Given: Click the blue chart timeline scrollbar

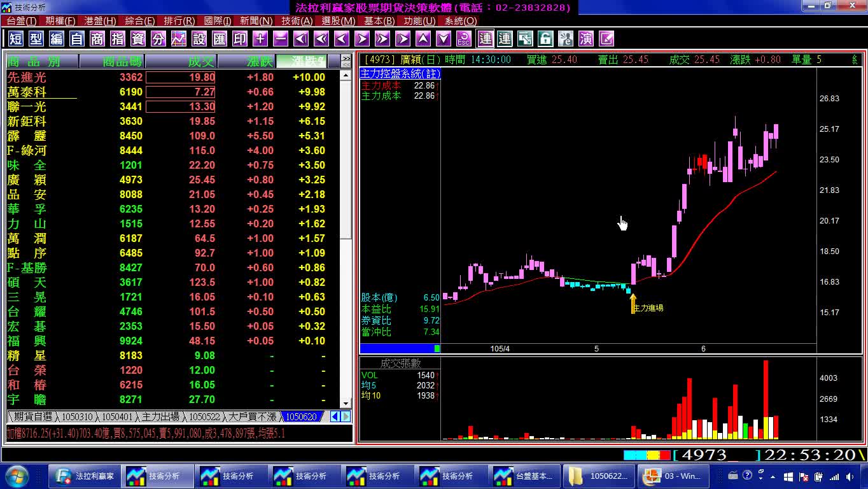Looking at the screenshot, I should tap(400, 348).
